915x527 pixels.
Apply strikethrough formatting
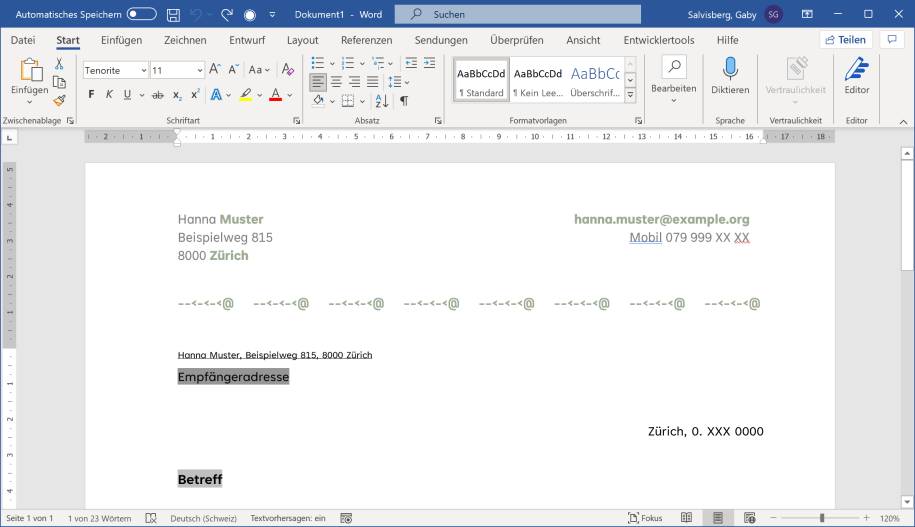tap(158, 95)
